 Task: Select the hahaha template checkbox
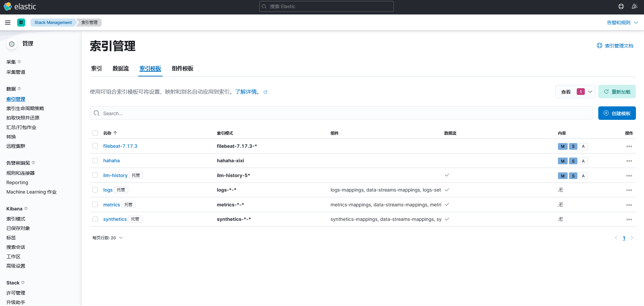[95, 161]
